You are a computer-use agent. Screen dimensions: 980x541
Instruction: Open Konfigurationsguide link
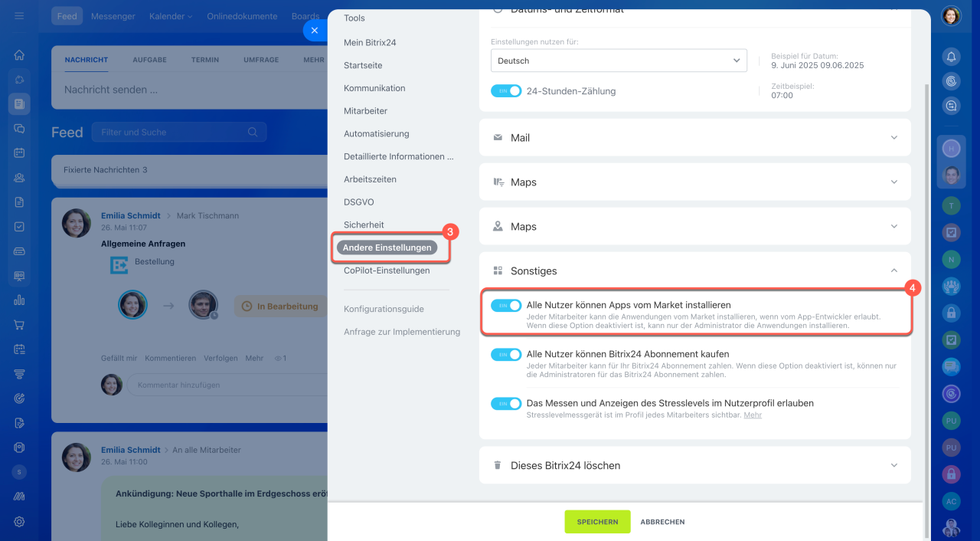pyautogui.click(x=384, y=310)
